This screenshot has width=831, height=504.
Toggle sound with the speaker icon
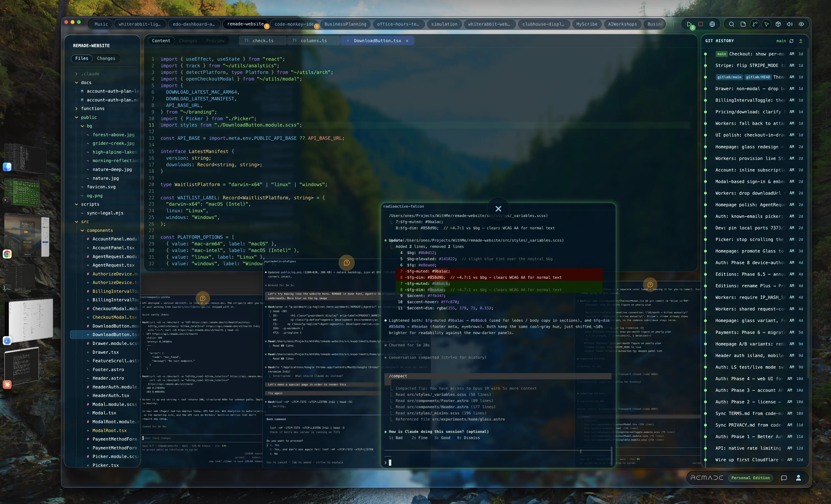click(x=790, y=24)
